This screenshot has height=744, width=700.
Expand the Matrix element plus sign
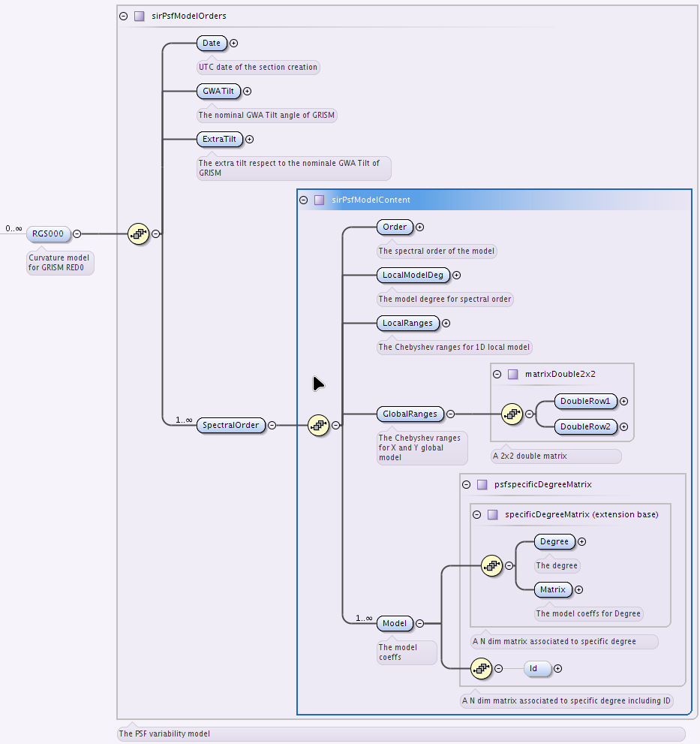[x=579, y=590]
